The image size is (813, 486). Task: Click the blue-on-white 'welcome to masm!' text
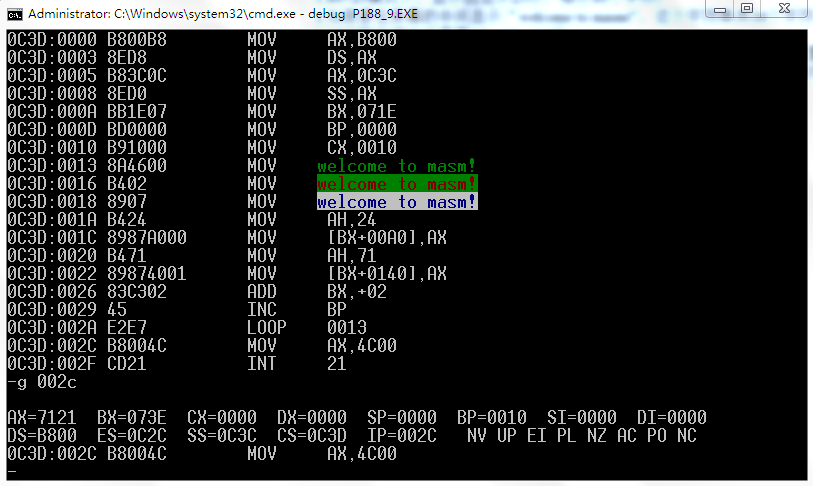397,202
